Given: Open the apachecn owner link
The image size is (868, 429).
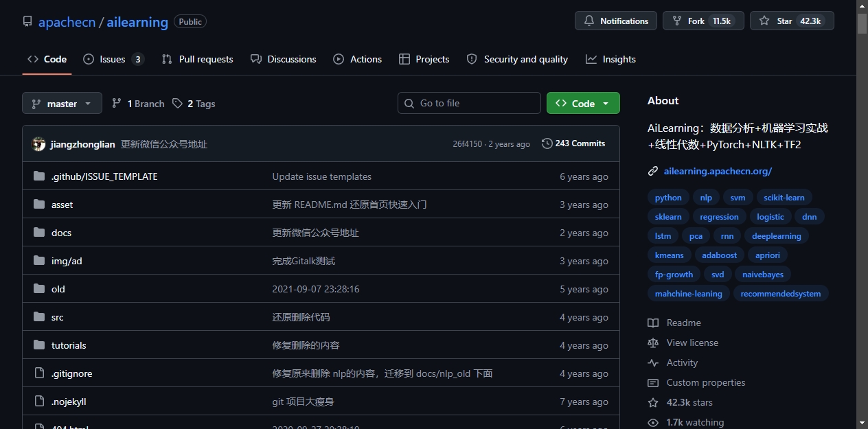Looking at the screenshot, I should click(67, 22).
